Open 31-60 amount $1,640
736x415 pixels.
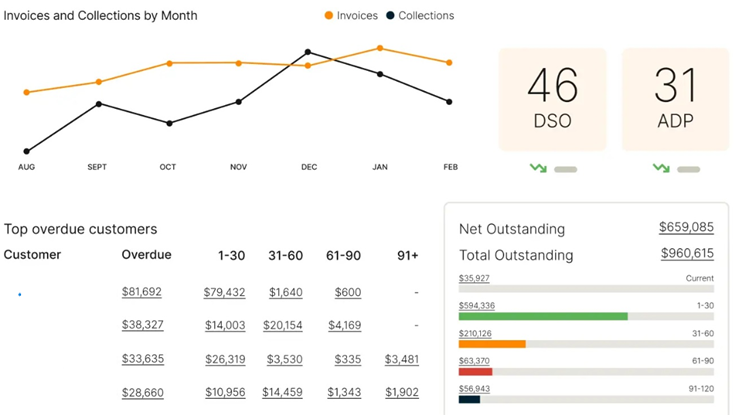(286, 292)
